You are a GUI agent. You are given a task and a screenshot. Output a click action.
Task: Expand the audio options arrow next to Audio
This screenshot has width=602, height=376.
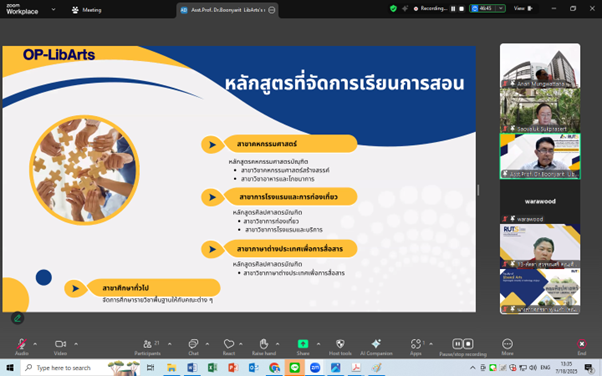[x=35, y=344]
